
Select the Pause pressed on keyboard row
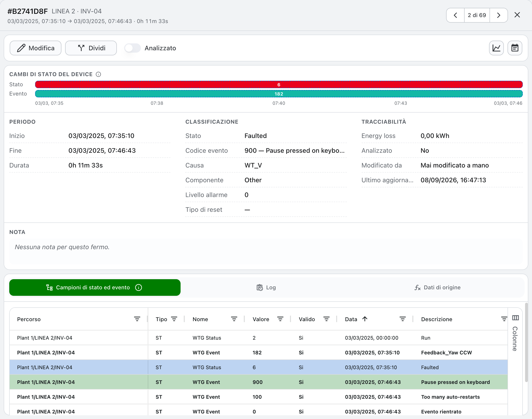[259, 382]
